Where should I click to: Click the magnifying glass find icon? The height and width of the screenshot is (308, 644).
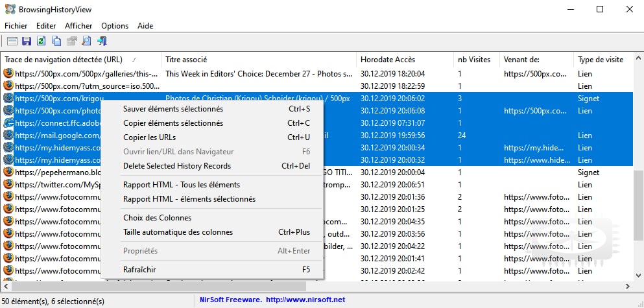pos(86,41)
